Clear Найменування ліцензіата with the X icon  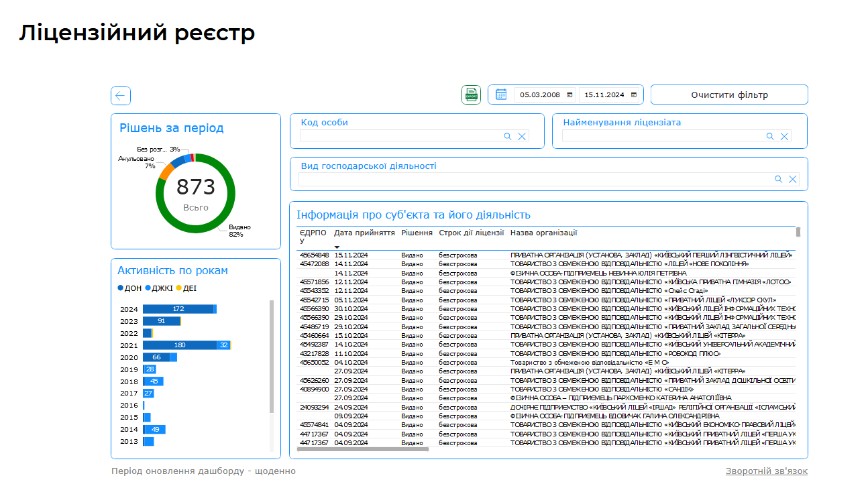click(x=784, y=136)
